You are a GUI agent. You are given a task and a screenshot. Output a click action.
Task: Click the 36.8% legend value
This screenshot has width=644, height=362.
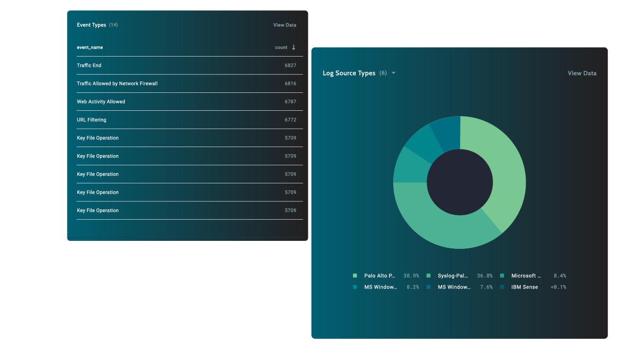click(485, 276)
